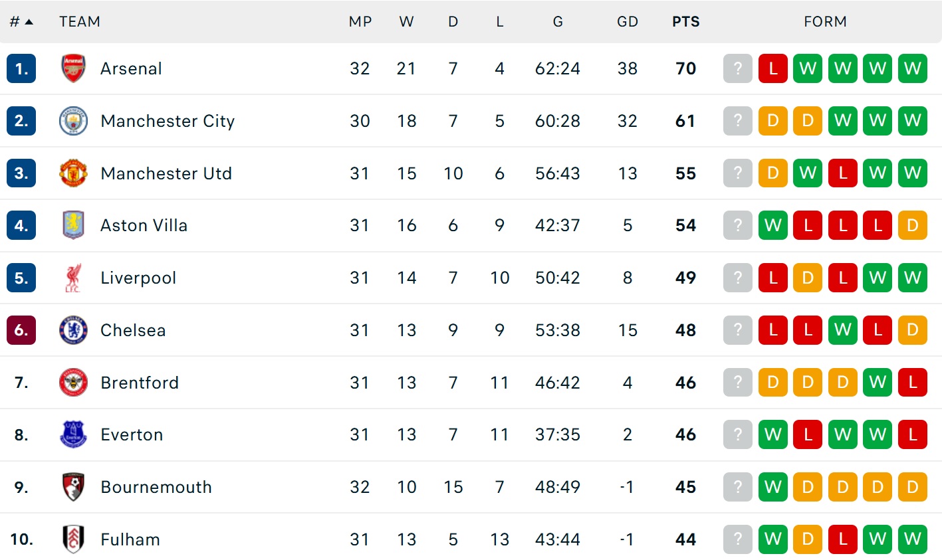Click the Arsenal club crest icon
This screenshot has height=560, width=942.
pos(73,68)
